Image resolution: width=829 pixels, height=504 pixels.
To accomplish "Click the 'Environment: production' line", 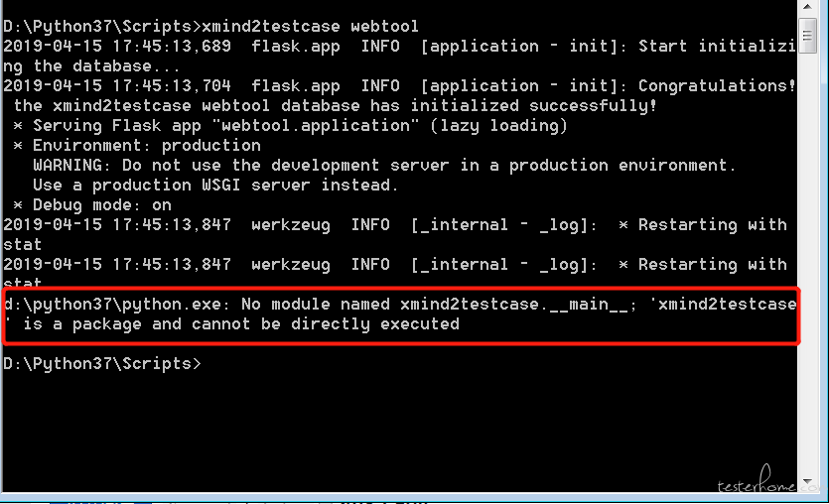I will 137,145.
